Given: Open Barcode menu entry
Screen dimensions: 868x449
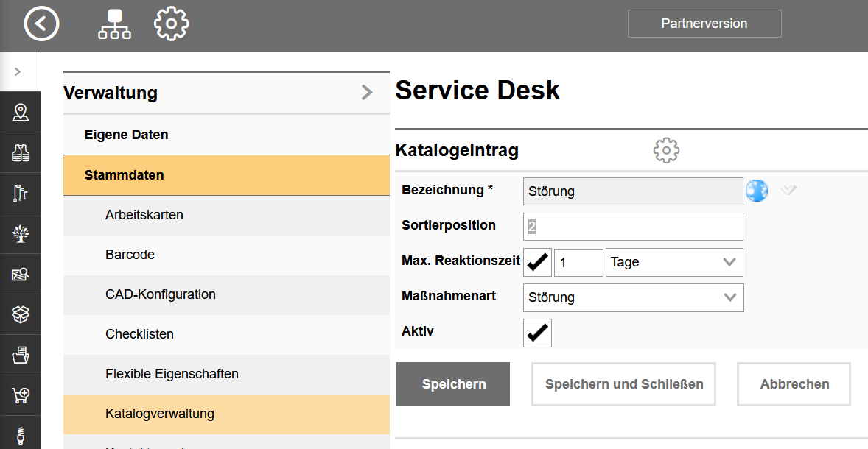Looking at the screenshot, I should coord(226,255).
